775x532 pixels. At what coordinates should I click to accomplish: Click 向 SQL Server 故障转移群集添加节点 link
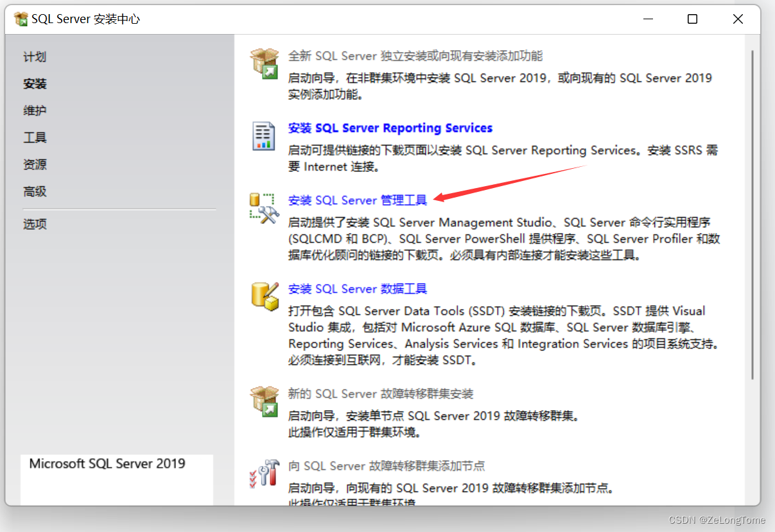(x=387, y=466)
